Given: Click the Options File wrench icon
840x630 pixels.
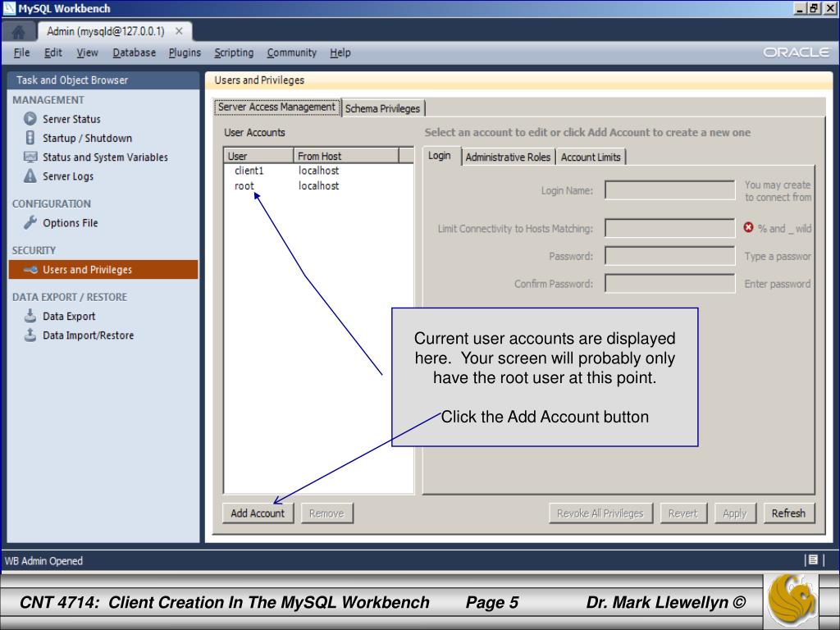Looking at the screenshot, I should (x=30, y=222).
